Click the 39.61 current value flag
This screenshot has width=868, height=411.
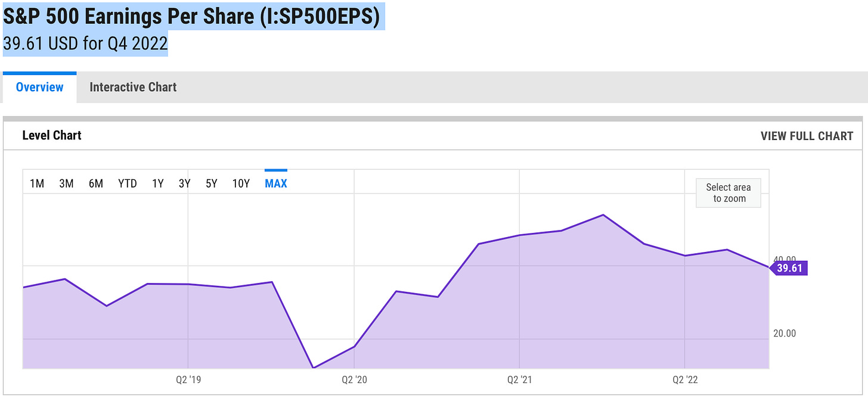[x=789, y=268]
